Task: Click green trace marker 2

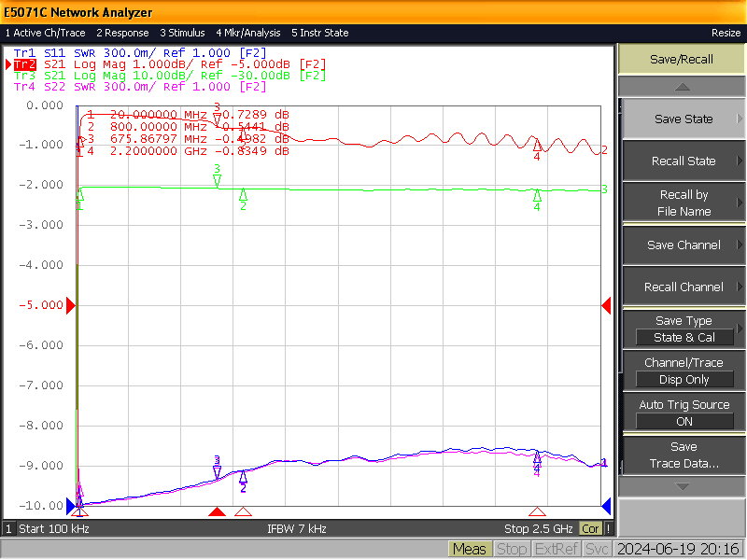Action: tap(244, 195)
